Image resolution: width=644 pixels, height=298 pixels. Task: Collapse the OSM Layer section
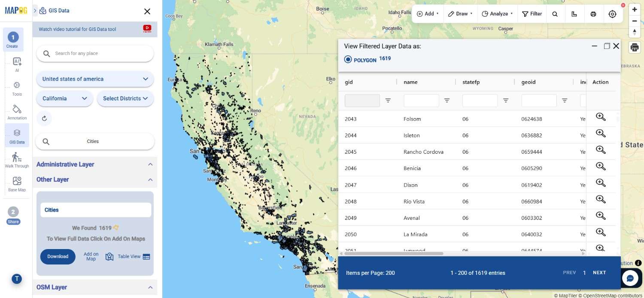150,287
